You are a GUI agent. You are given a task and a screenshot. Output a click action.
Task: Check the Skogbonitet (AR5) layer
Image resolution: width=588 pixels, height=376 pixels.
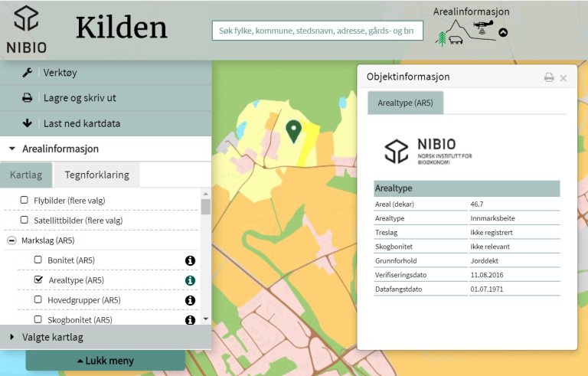[x=38, y=319]
